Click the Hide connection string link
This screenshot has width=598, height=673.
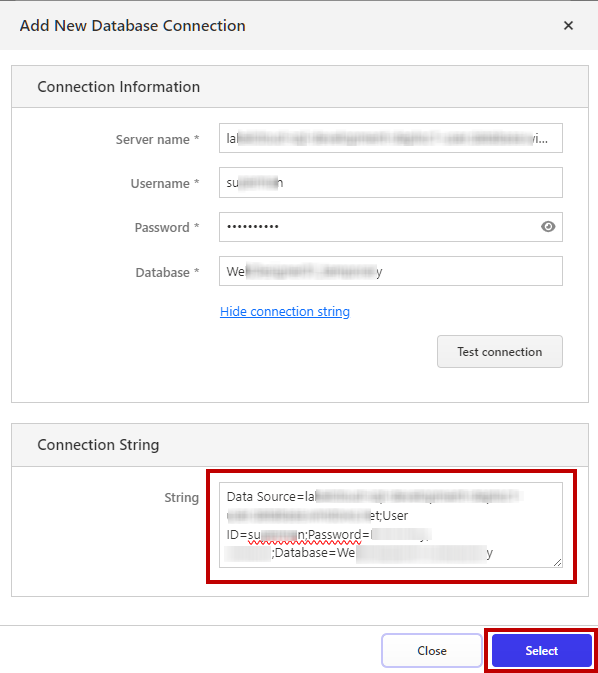pyautogui.click(x=285, y=312)
